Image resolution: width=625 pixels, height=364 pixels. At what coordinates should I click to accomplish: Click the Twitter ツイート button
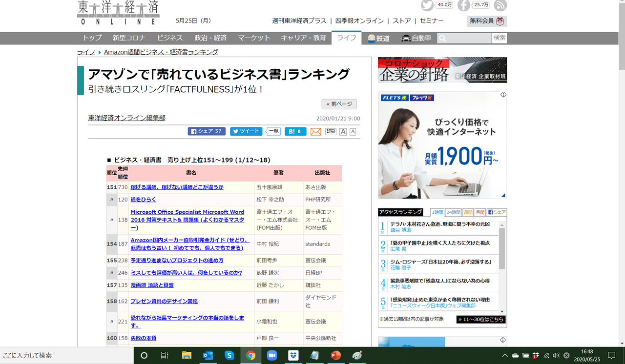(246, 131)
